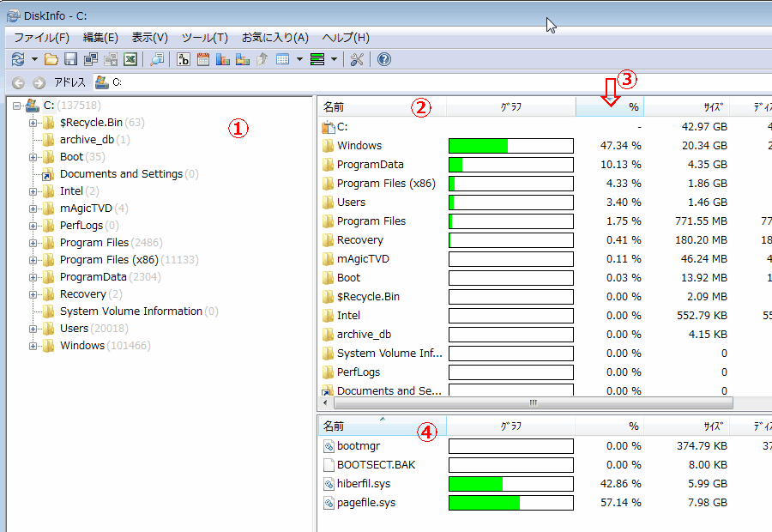The width and height of the screenshot is (772, 532).
Task: Click the blue help question mark icon
Action: coord(383,59)
